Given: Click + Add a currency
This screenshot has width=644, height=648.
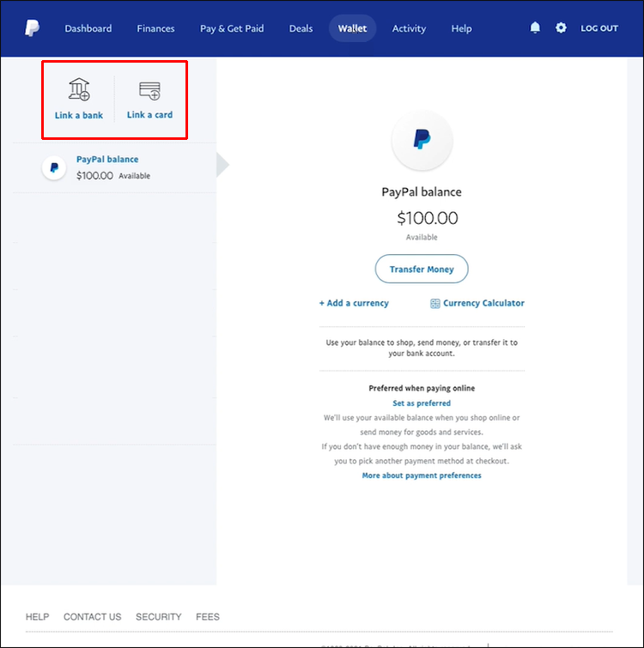Looking at the screenshot, I should point(354,303).
